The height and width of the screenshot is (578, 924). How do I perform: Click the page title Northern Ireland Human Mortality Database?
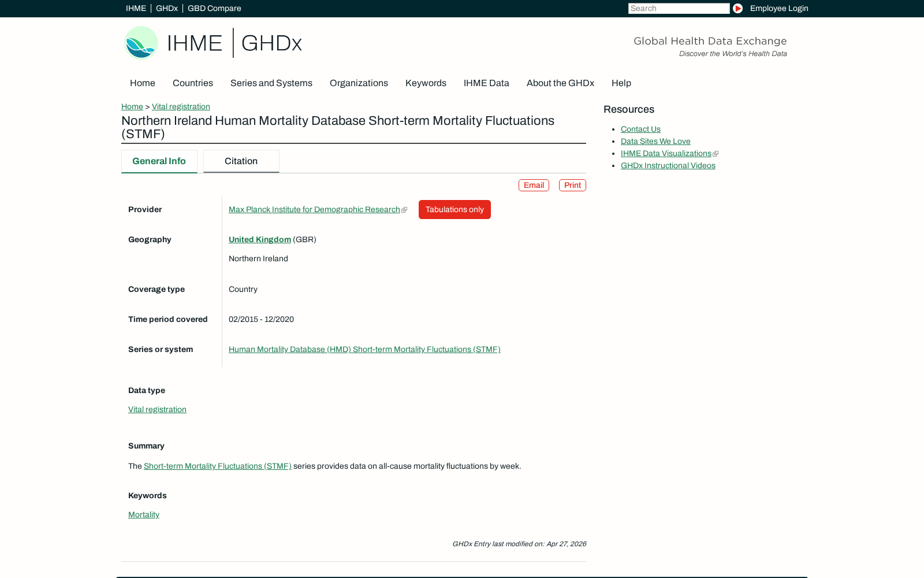coord(338,127)
